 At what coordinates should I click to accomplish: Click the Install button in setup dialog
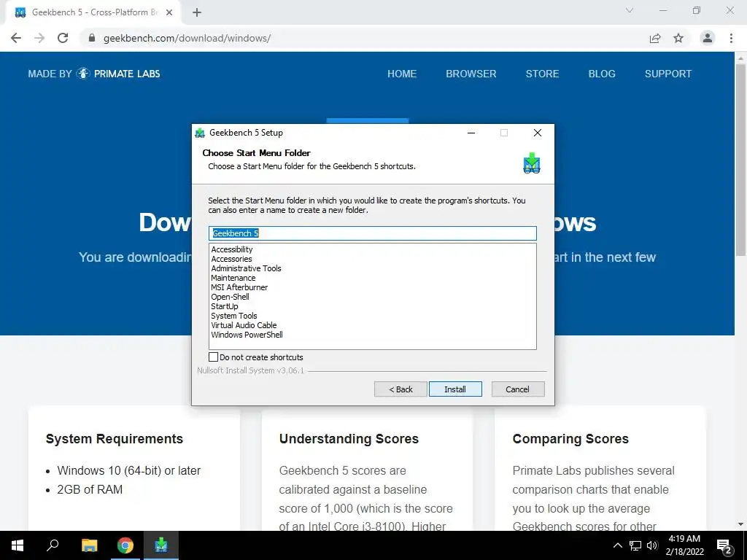(455, 389)
